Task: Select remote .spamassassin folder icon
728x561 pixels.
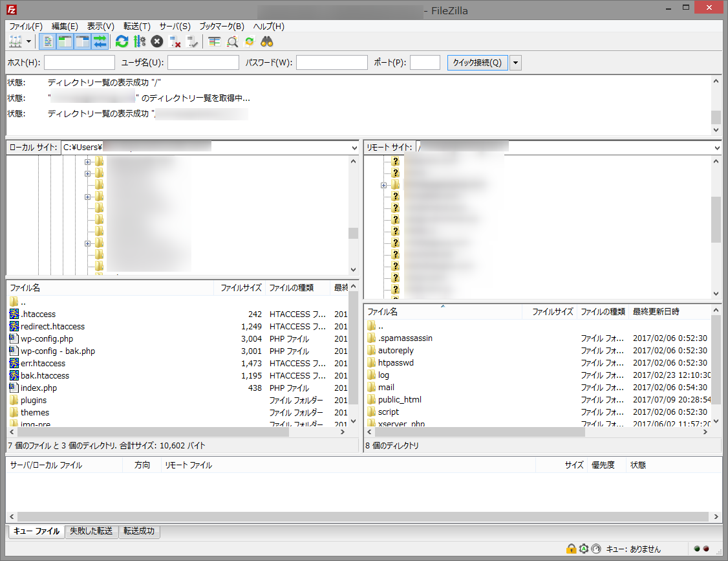Action: coord(371,337)
